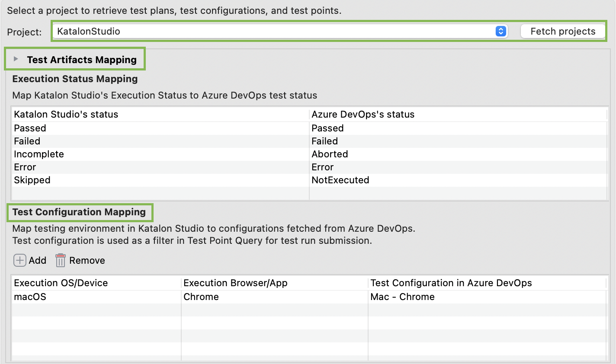
Task: Click the Execution Status Mapping heading
Action: coord(75,79)
